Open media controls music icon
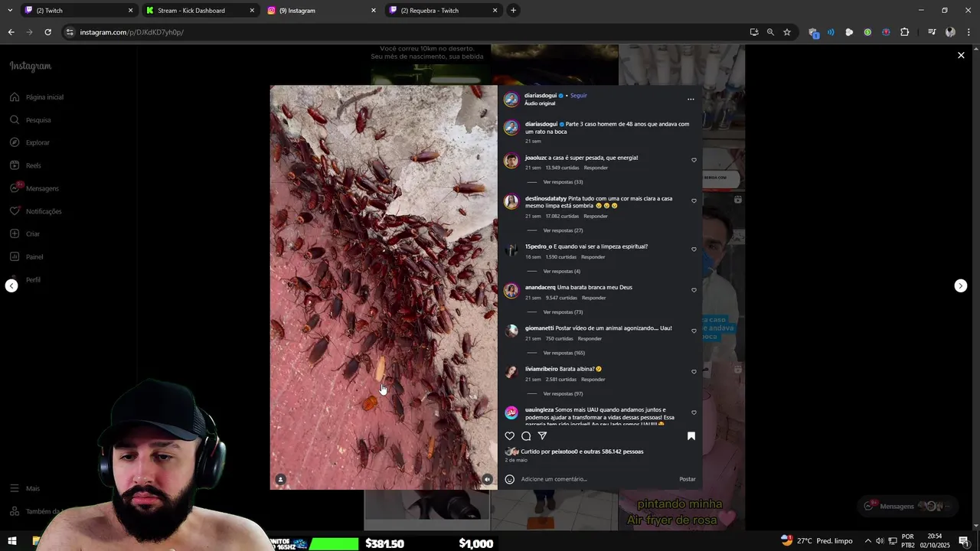The image size is (980, 551). (x=932, y=32)
